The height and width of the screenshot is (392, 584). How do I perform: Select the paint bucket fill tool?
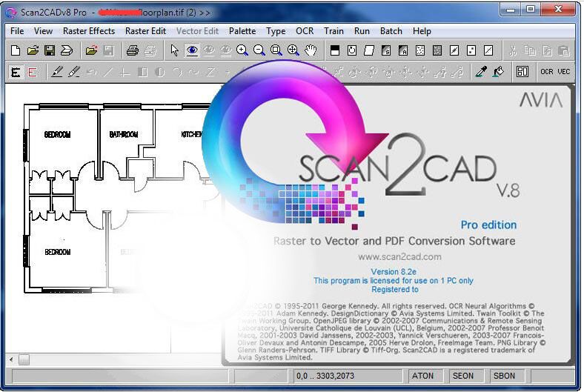point(499,72)
